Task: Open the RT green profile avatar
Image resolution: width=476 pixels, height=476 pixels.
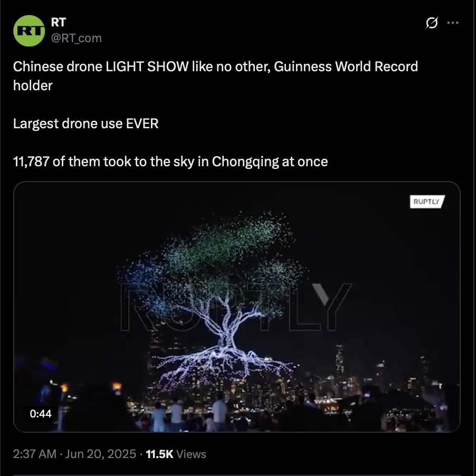Action: click(x=29, y=31)
